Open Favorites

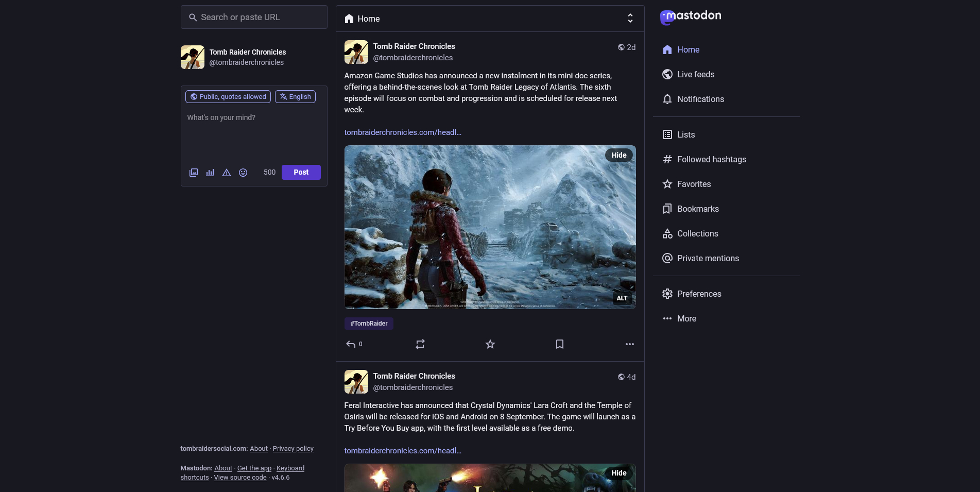pyautogui.click(x=686, y=184)
